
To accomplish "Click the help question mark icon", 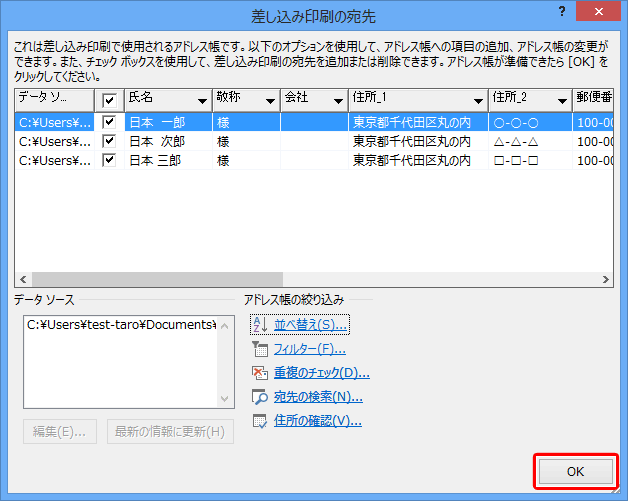I will [x=562, y=12].
